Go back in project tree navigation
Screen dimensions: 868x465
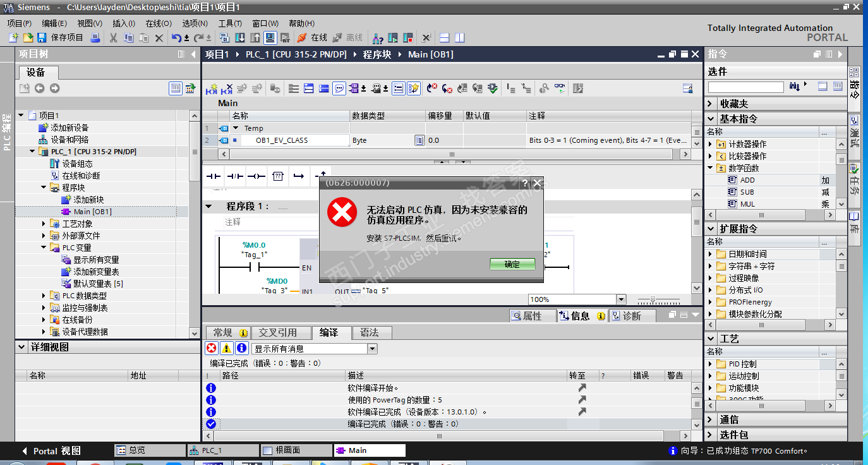[x=40, y=88]
